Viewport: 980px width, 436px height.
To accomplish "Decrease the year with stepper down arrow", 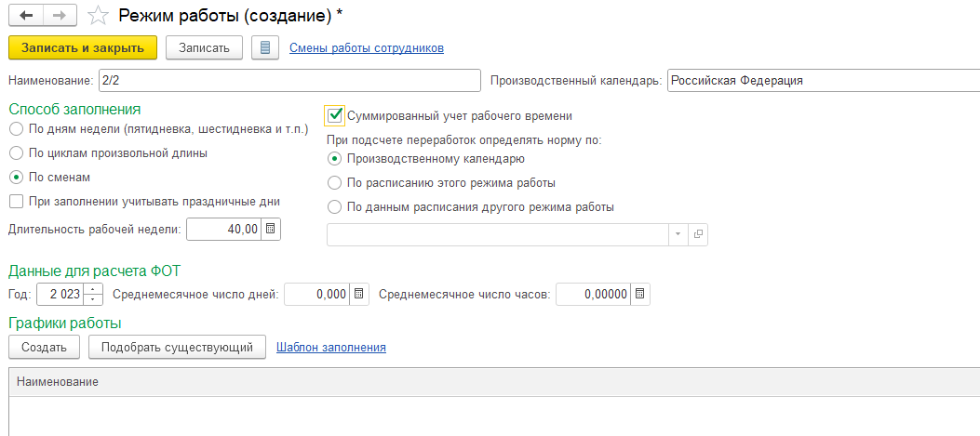I will [92, 300].
